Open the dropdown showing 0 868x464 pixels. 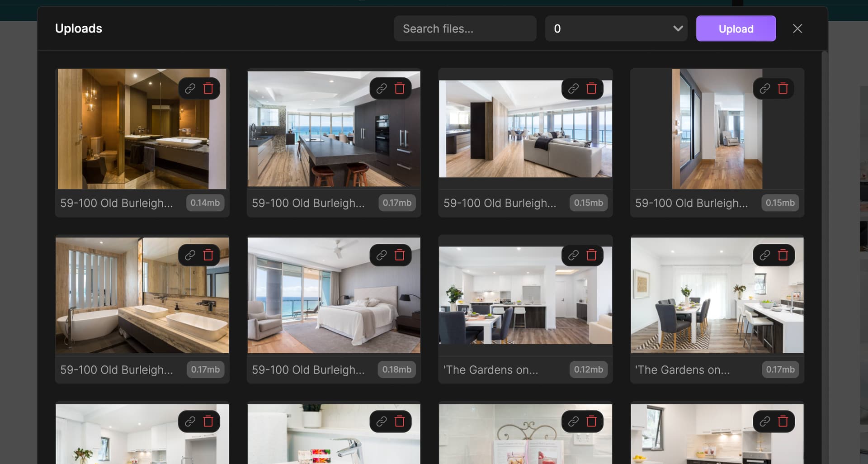(616, 28)
